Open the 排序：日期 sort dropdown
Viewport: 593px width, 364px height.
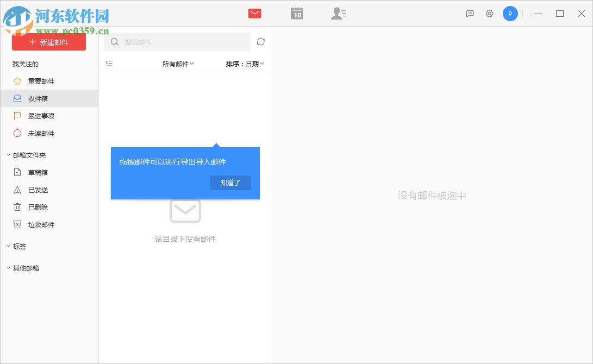pyautogui.click(x=245, y=63)
